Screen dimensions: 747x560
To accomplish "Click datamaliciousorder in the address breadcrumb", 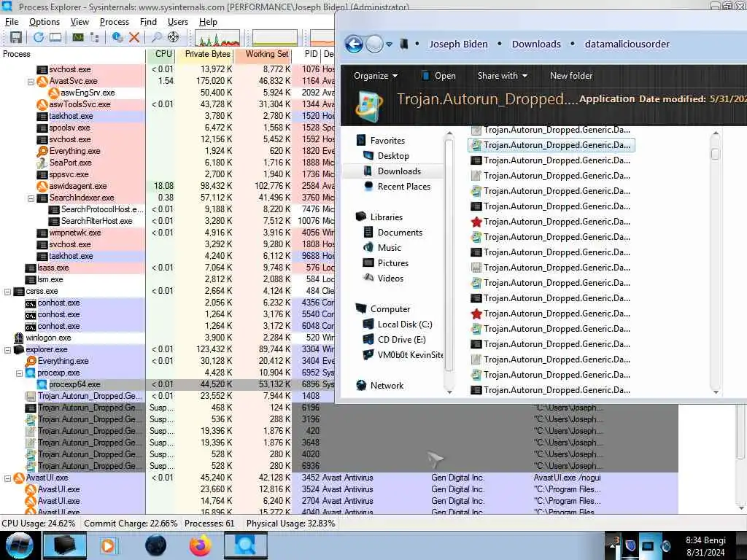I will pos(627,44).
